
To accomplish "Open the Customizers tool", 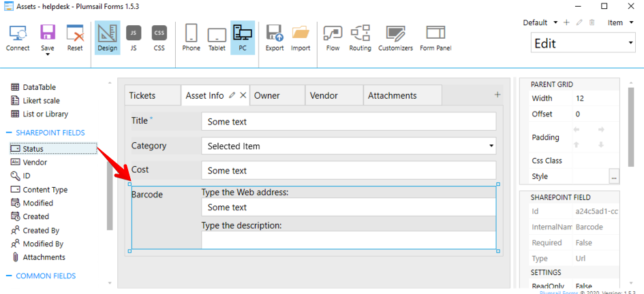I will point(395,37).
